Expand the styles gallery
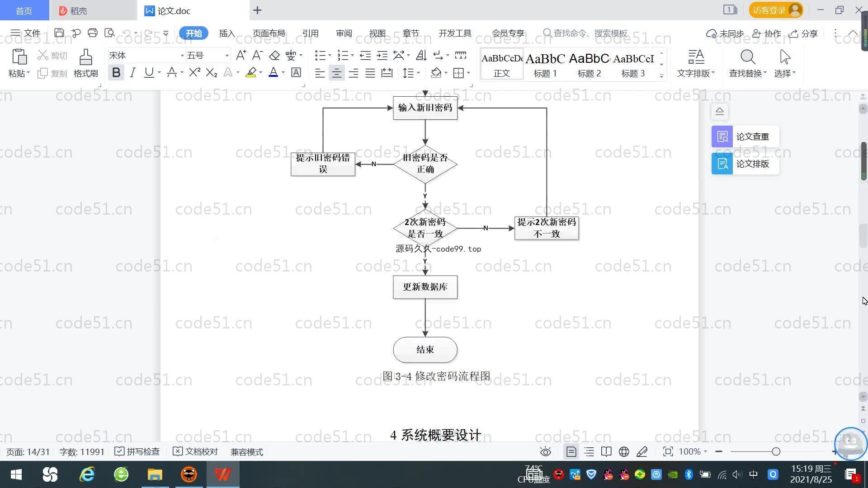868x488 pixels. (661, 76)
